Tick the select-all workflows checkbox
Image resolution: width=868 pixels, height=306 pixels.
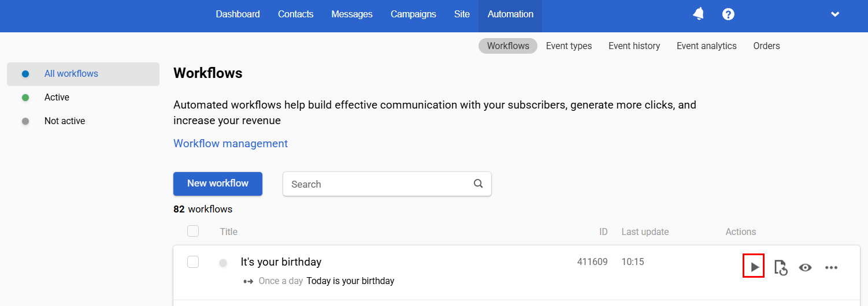point(193,231)
